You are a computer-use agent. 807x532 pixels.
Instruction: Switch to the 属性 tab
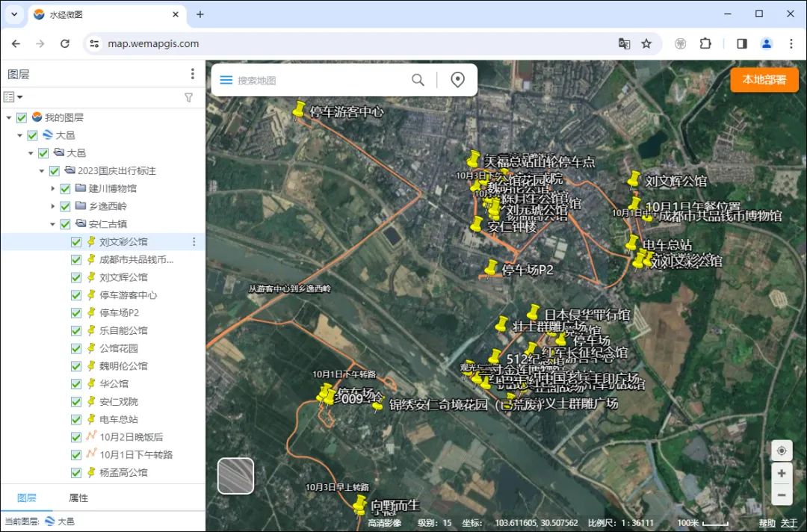pos(78,498)
